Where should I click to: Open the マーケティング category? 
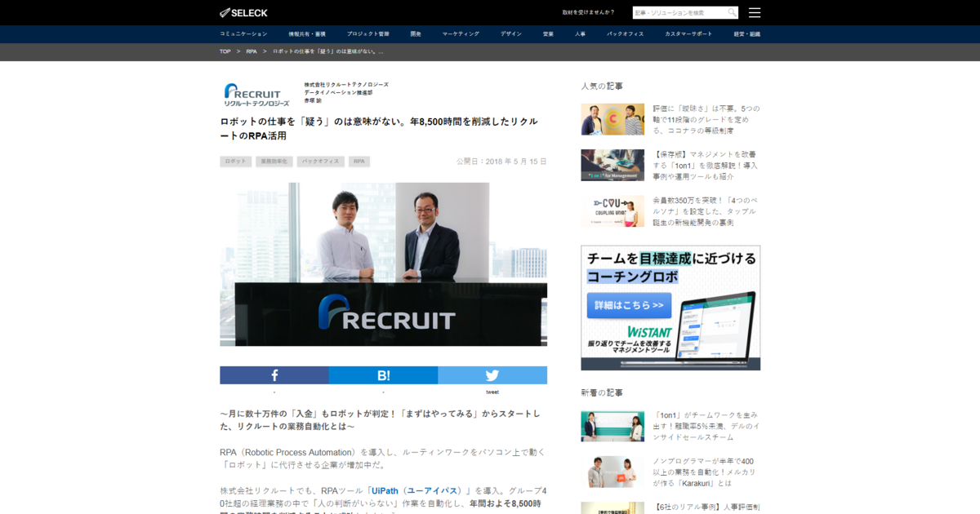click(461, 33)
